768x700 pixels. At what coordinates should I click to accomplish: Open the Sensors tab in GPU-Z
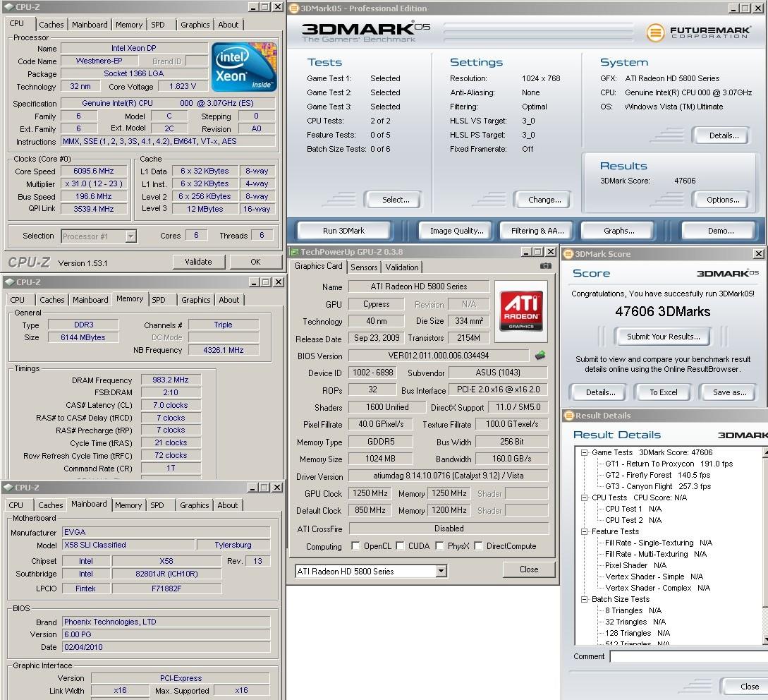pyautogui.click(x=364, y=267)
